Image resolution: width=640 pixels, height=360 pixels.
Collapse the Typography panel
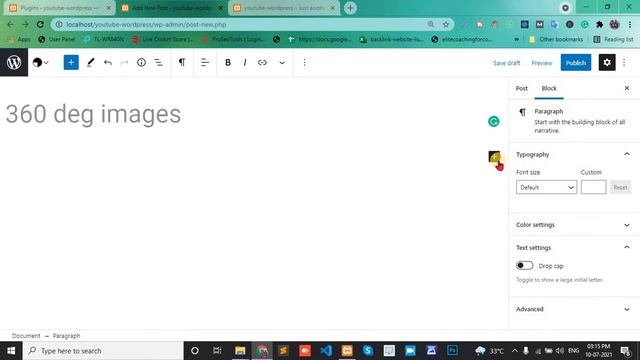(573, 154)
